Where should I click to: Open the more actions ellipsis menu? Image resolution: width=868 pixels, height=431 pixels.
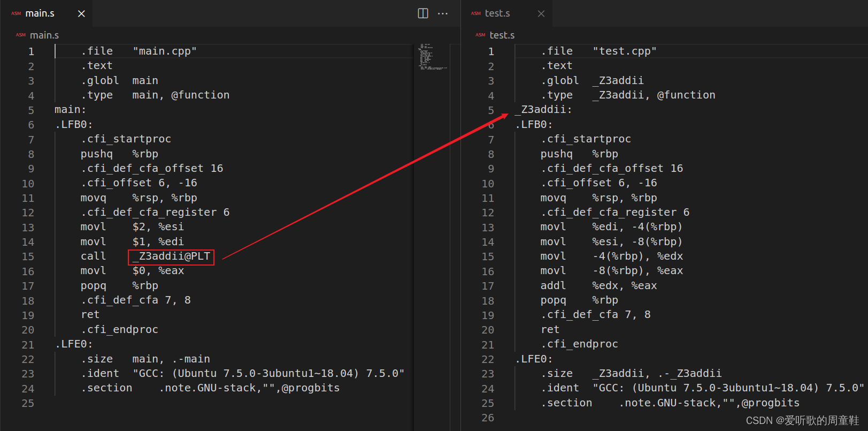[x=443, y=13]
